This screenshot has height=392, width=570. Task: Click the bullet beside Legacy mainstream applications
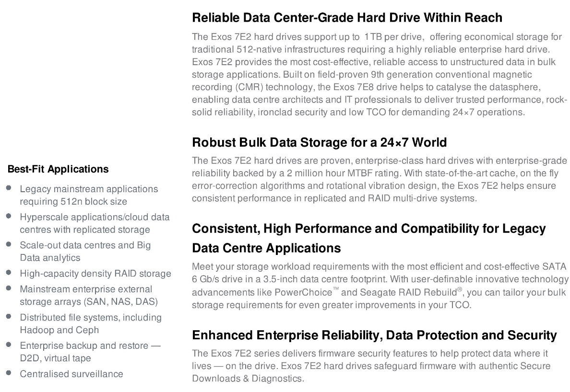[9, 188]
